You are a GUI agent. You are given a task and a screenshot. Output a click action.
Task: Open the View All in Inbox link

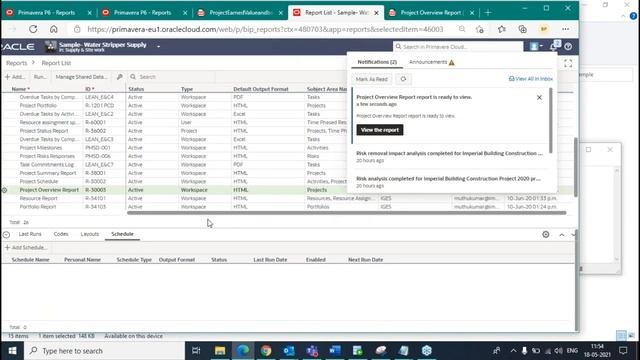(531, 79)
